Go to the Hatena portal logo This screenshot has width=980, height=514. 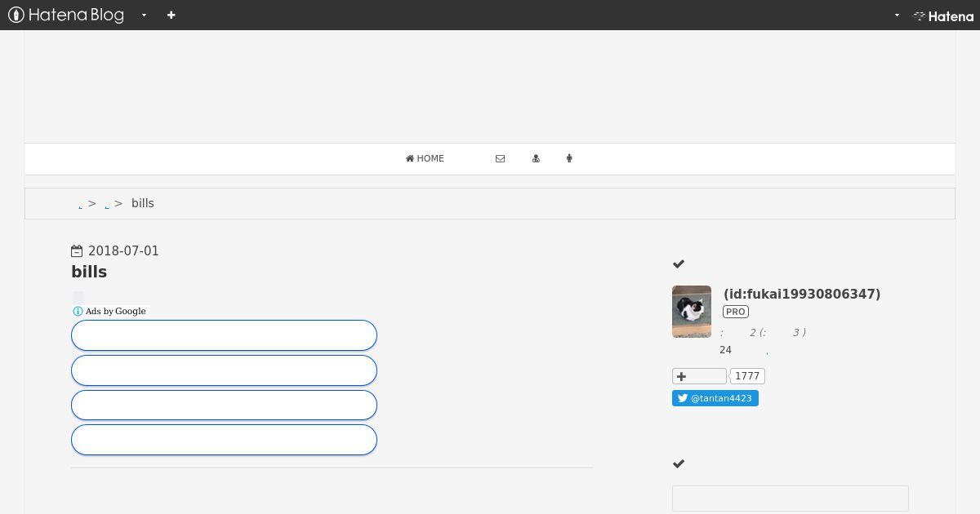pos(943,16)
